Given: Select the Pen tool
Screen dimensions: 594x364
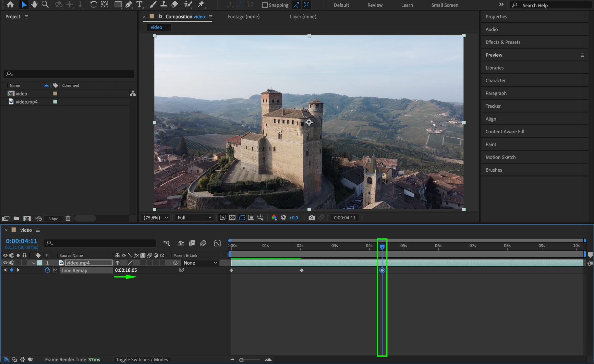Looking at the screenshot, I should [129, 4].
